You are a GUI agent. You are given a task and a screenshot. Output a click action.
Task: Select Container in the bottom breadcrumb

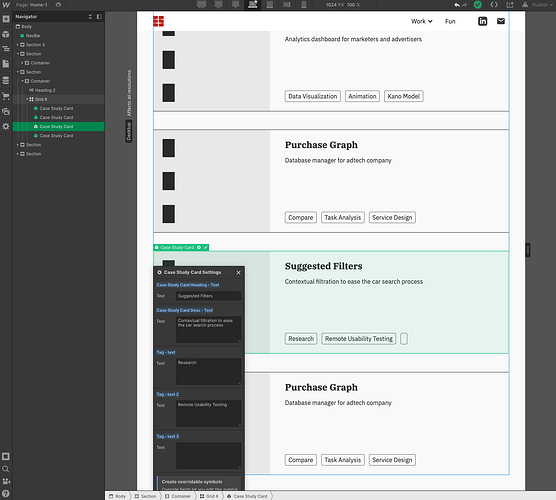pos(178,496)
